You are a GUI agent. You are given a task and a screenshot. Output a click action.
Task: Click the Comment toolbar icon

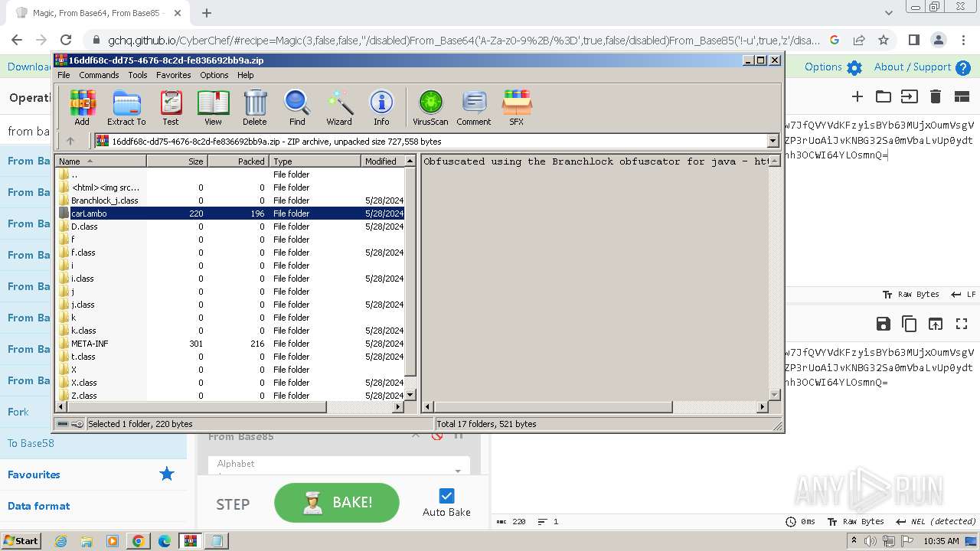(474, 108)
